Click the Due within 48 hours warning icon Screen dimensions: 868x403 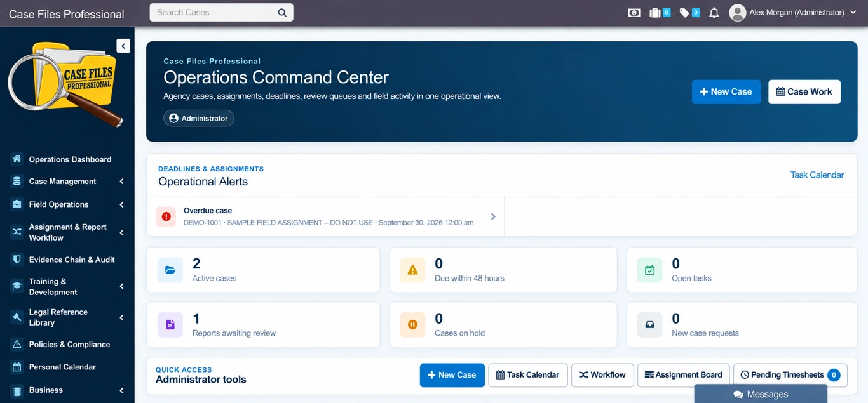[x=412, y=270]
